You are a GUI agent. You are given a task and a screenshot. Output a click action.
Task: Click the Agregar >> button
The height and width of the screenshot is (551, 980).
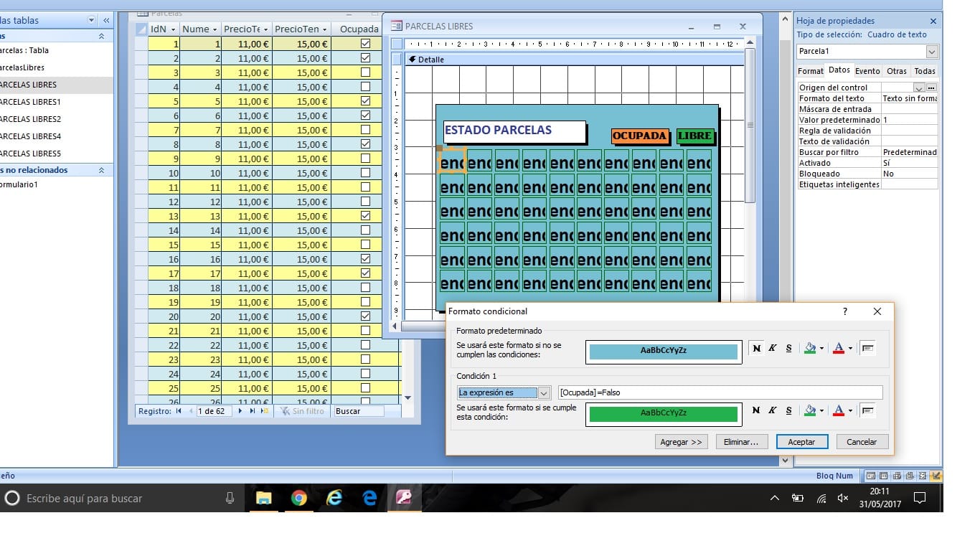680,441
